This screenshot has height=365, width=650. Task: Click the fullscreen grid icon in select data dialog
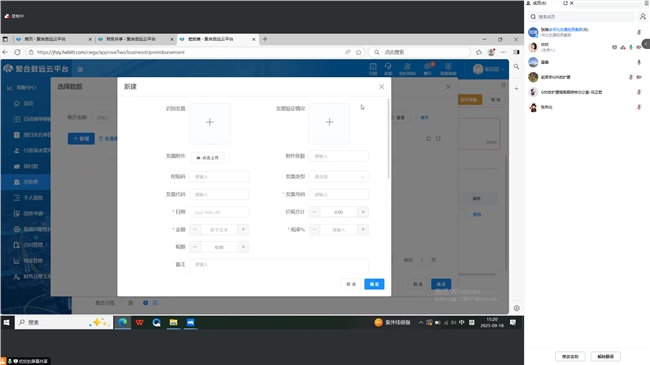click(438, 139)
